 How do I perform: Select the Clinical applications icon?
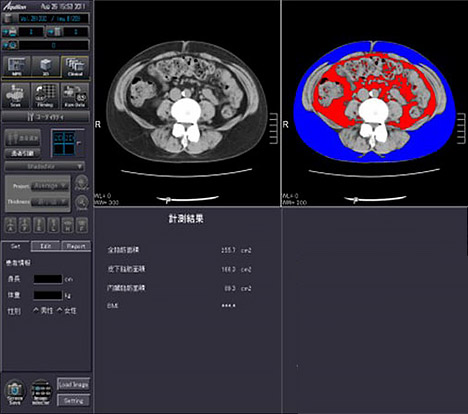(x=75, y=67)
